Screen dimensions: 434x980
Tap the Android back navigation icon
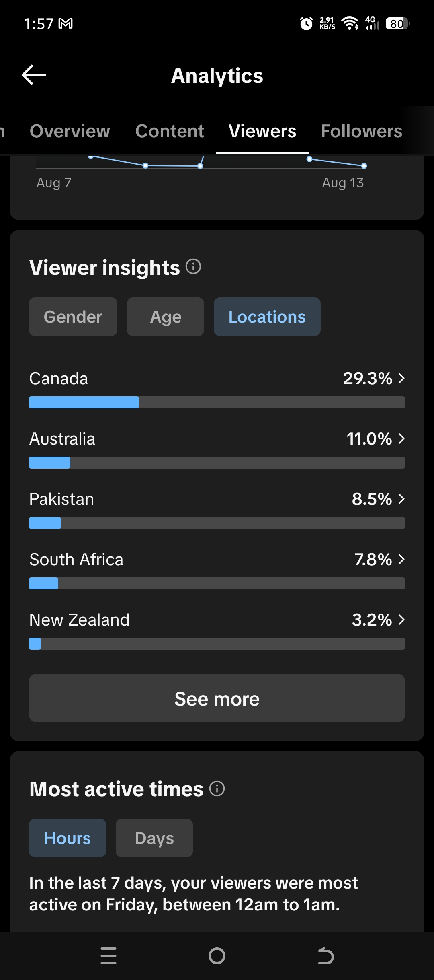(325, 956)
